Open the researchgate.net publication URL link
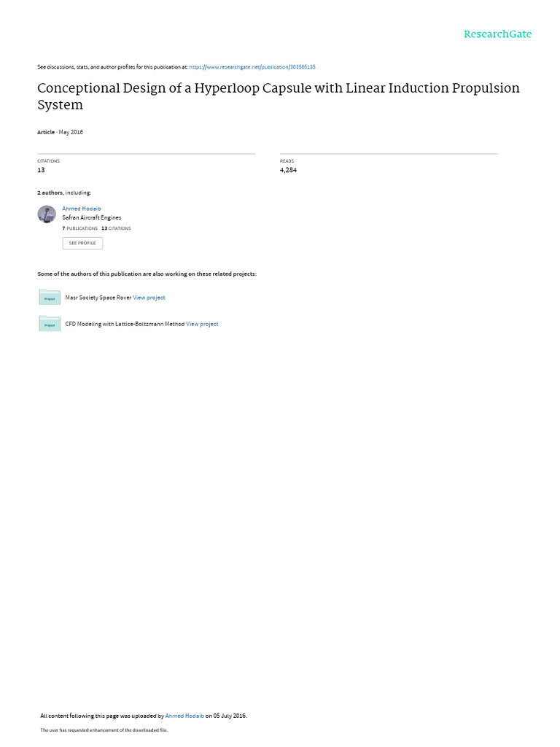The width and height of the screenshot is (560, 747). coord(252,67)
